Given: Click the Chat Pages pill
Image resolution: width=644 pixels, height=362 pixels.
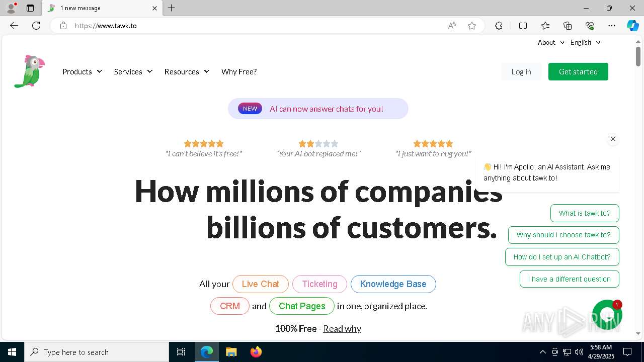Looking at the screenshot, I should tap(302, 306).
